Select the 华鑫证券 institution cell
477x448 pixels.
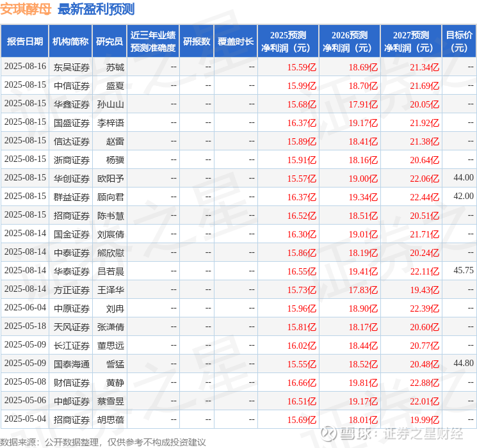coord(72,104)
